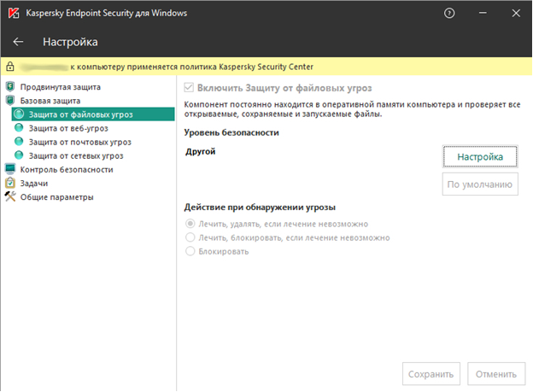
Task: Open the help question mark icon
Action: (x=450, y=13)
